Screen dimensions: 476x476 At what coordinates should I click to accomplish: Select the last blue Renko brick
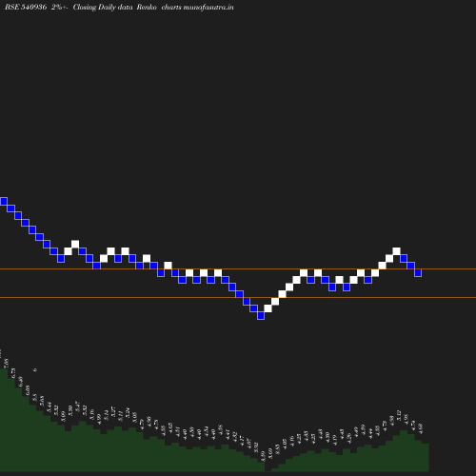coord(418,272)
